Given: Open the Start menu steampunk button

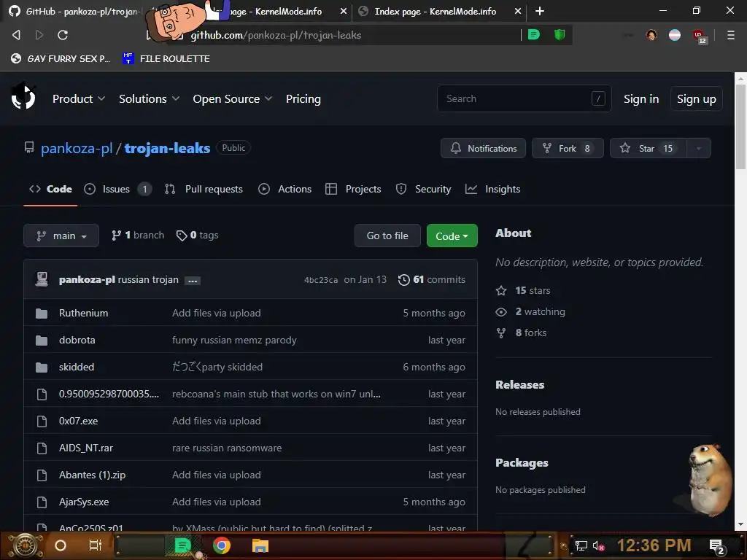Looking at the screenshot, I should [x=25, y=545].
